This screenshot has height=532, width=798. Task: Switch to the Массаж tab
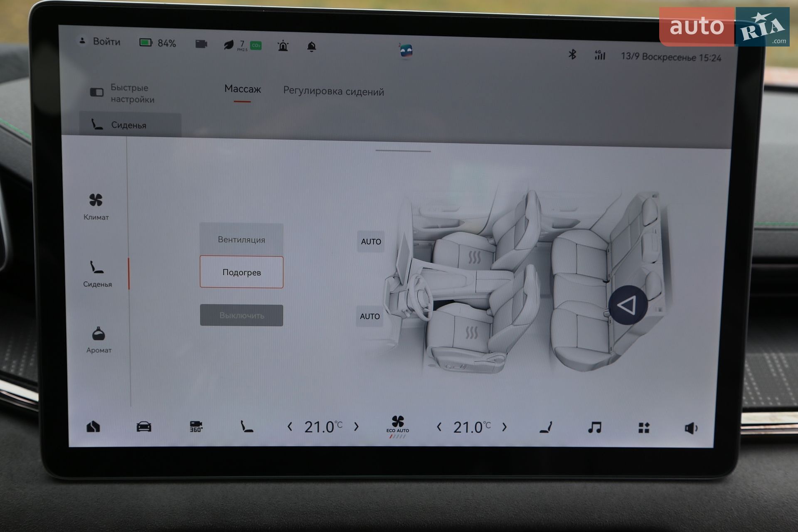point(243,89)
